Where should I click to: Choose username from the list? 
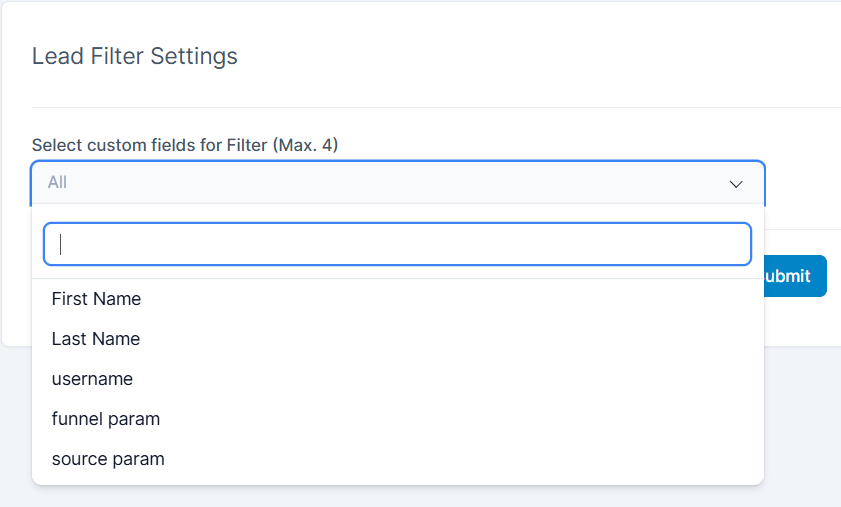pyautogui.click(x=92, y=379)
